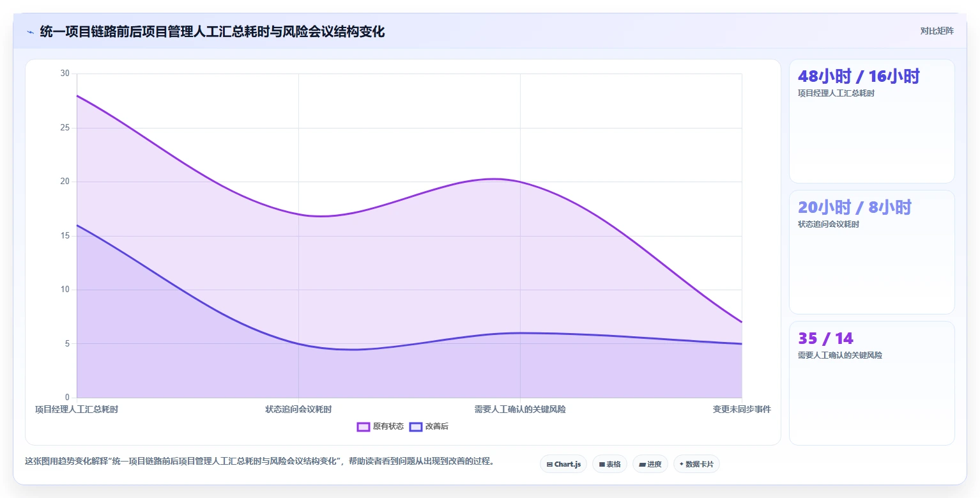This screenshot has width=980, height=498.
Task: Click the 改善后 legend label text
Action: 437,426
